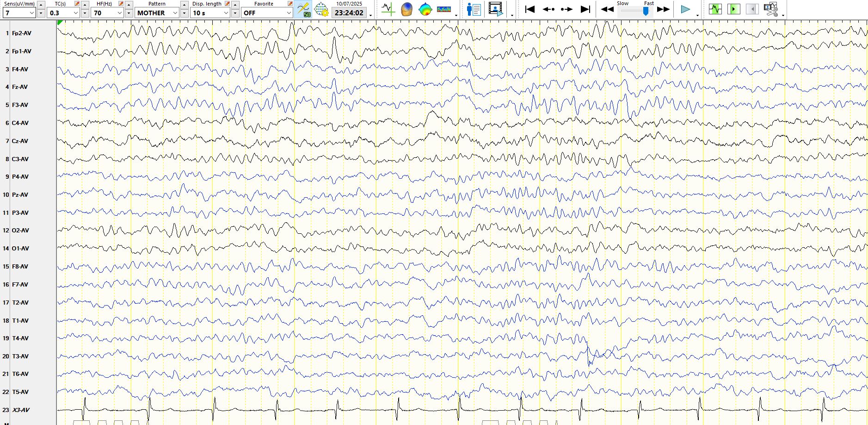
Task: Click the fast forward double-arrow button
Action: click(x=663, y=9)
